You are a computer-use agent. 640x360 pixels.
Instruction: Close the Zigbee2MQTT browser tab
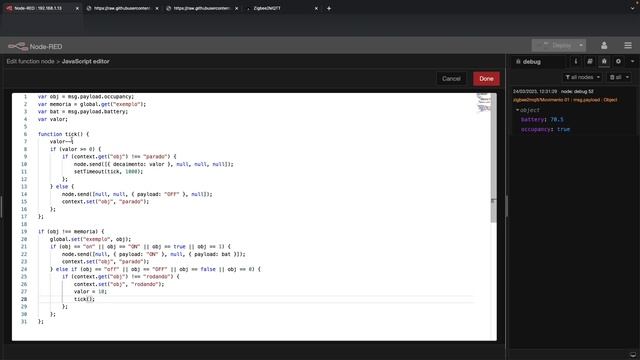[x=316, y=8]
